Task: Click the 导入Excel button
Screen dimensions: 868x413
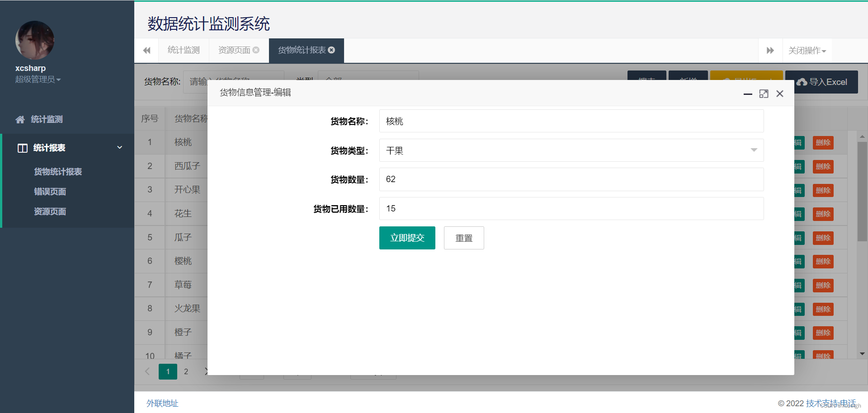Action: [821, 82]
